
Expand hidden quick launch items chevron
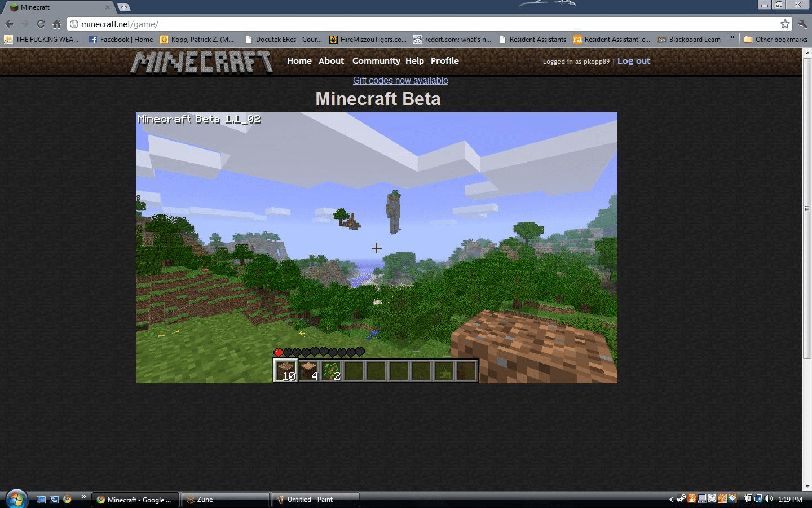tap(83, 497)
